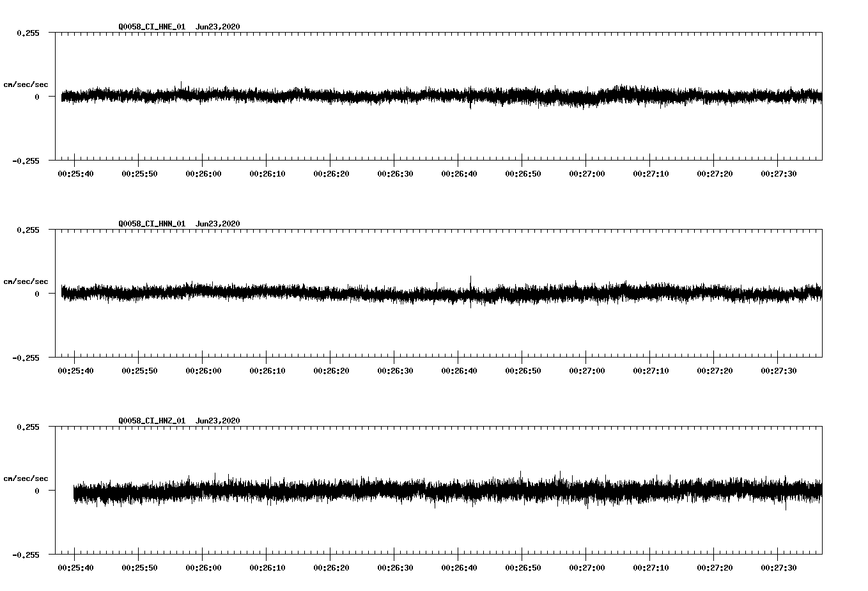Click the 00:27:20 time label under HNN plot
This screenshot has height=591, width=868.
715,370
